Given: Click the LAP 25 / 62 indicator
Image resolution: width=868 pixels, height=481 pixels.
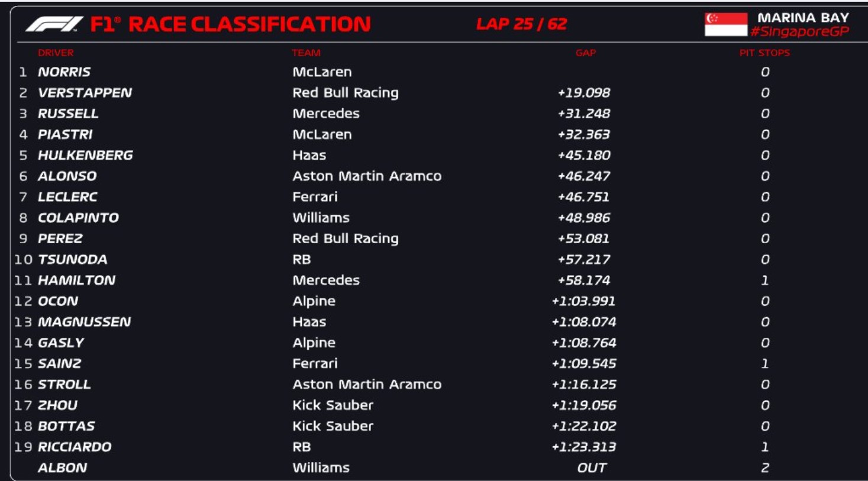Looking at the screenshot, I should (x=521, y=24).
